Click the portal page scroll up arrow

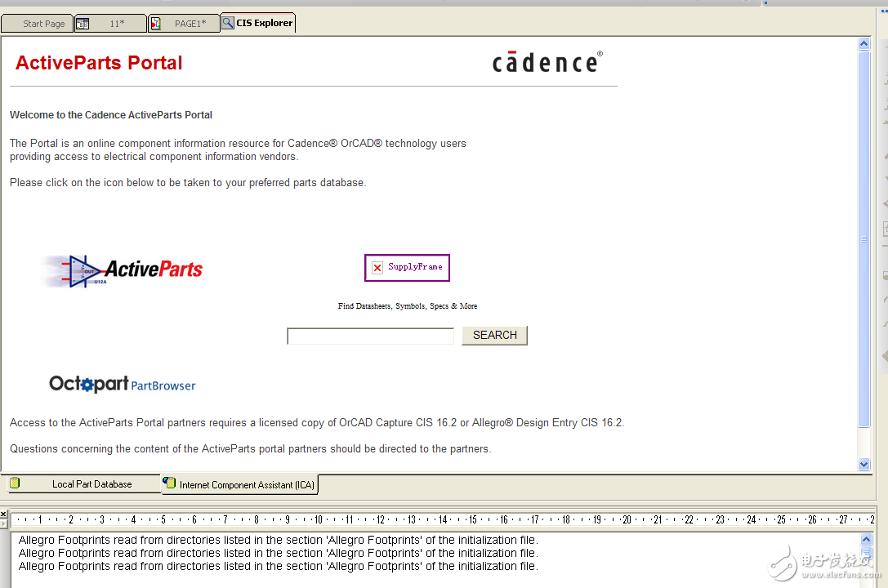point(863,43)
